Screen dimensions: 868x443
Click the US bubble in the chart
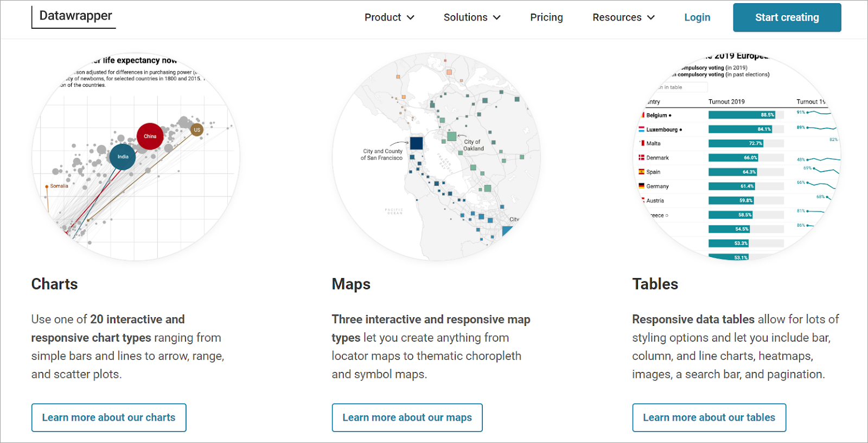(x=197, y=130)
